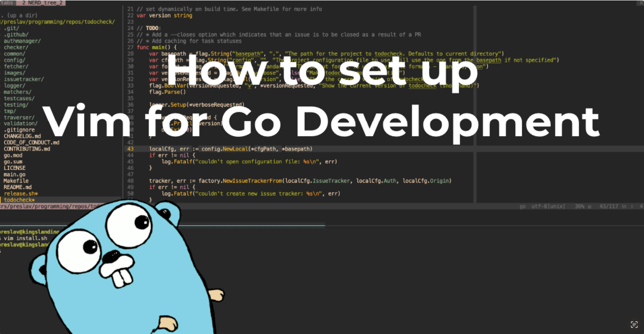Expand the testing/ directory
The width and height of the screenshot is (644, 334).
16,105
